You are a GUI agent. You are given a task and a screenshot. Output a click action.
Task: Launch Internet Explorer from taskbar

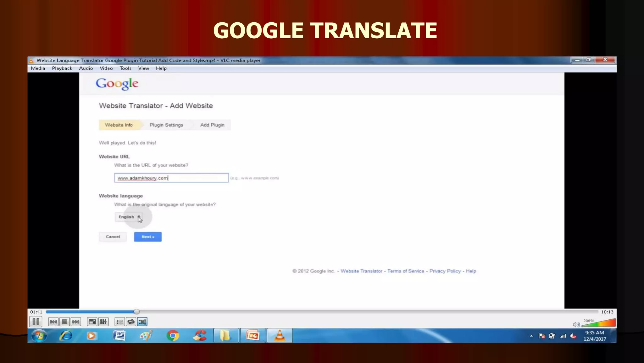tap(66, 336)
